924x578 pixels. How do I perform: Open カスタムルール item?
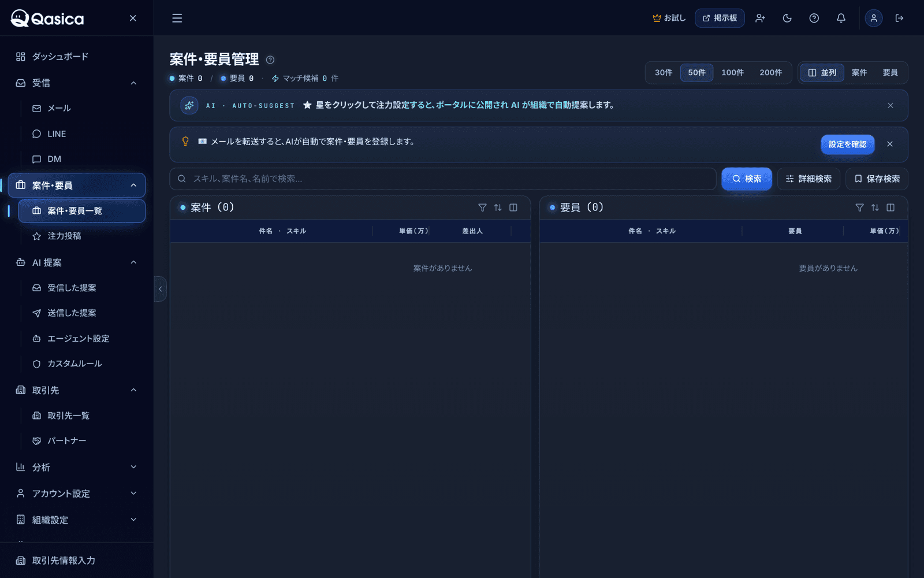point(82,364)
